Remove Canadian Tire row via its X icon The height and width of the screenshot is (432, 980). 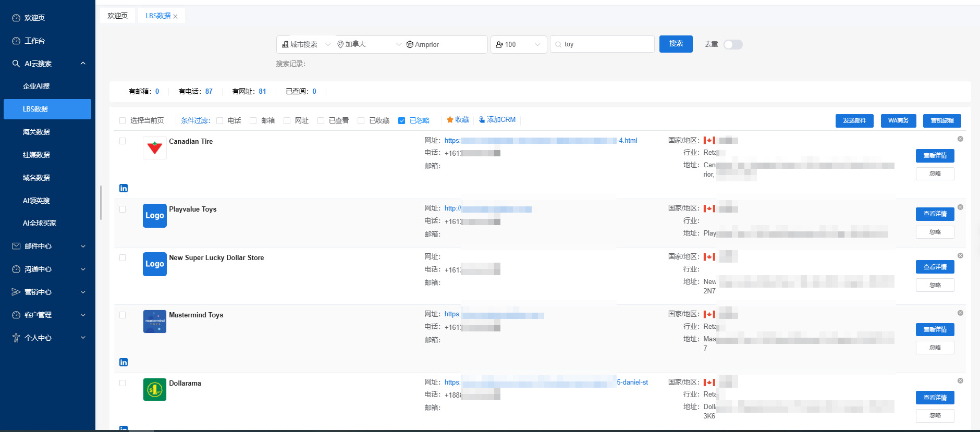960,139
